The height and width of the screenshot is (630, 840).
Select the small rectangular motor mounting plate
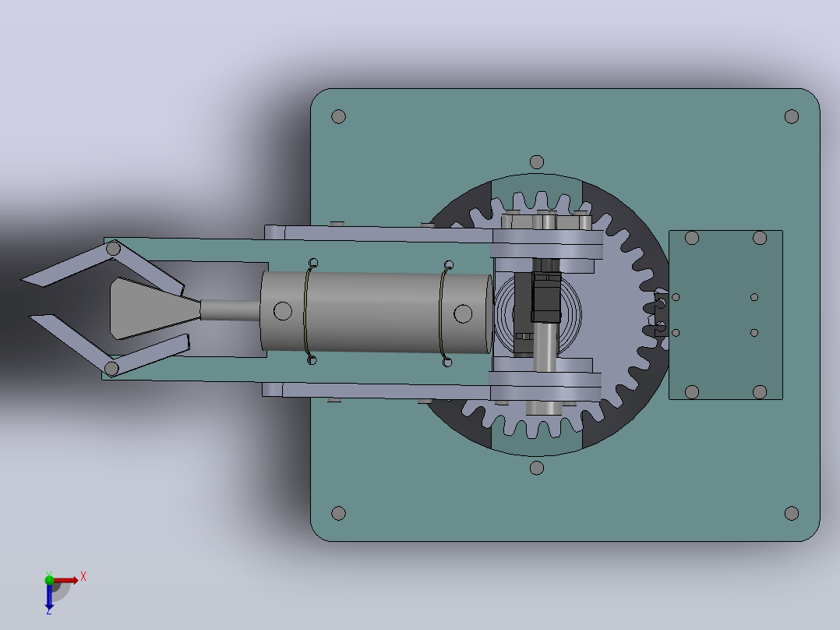(725, 315)
